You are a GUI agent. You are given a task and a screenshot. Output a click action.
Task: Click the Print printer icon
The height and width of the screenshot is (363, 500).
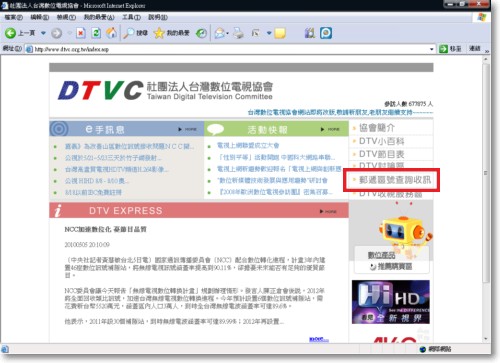[x=238, y=33]
